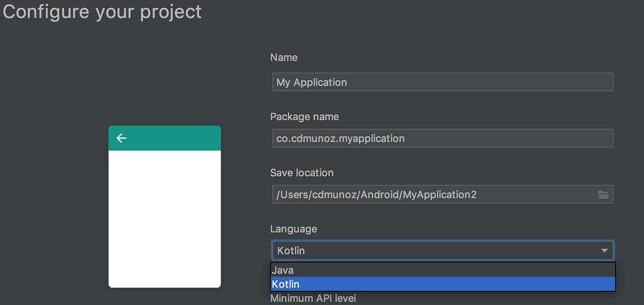Place cursor after co.cdmunoz.myapplication text
The image size is (644, 305).
(406, 138)
